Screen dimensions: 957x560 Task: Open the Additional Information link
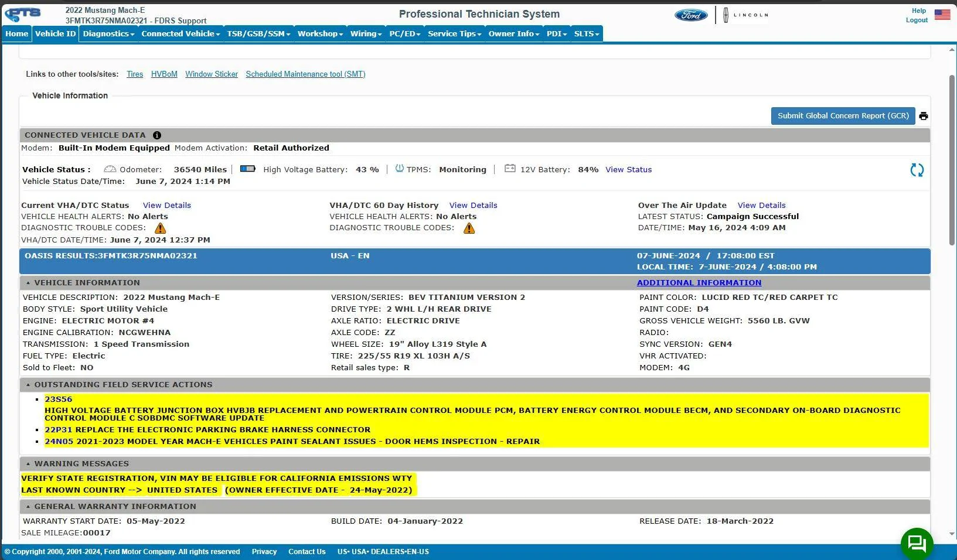(699, 283)
